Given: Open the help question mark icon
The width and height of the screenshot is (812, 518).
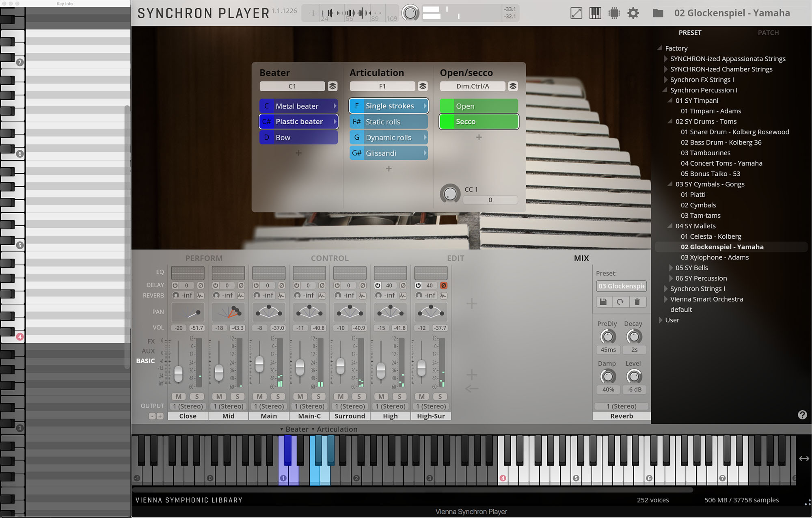Looking at the screenshot, I should pos(802,414).
